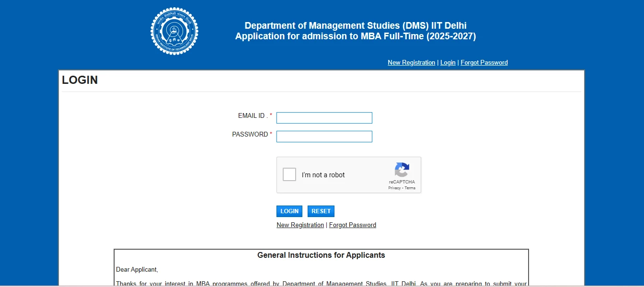The width and height of the screenshot is (644, 287).
Task: Focus the PASSWORD input field
Action: coord(324,136)
